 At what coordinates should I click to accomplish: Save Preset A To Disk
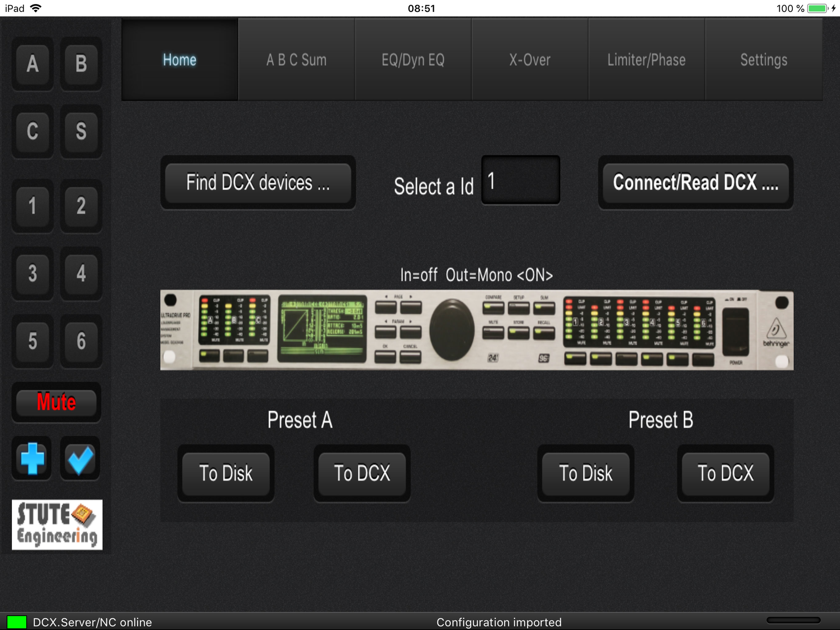[x=226, y=473]
